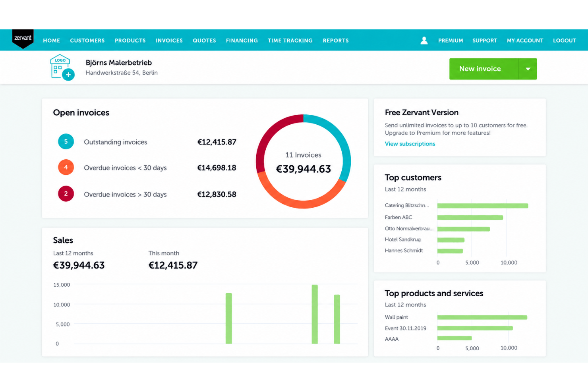
Task: Click the AAAA product label
Action: pyautogui.click(x=391, y=339)
